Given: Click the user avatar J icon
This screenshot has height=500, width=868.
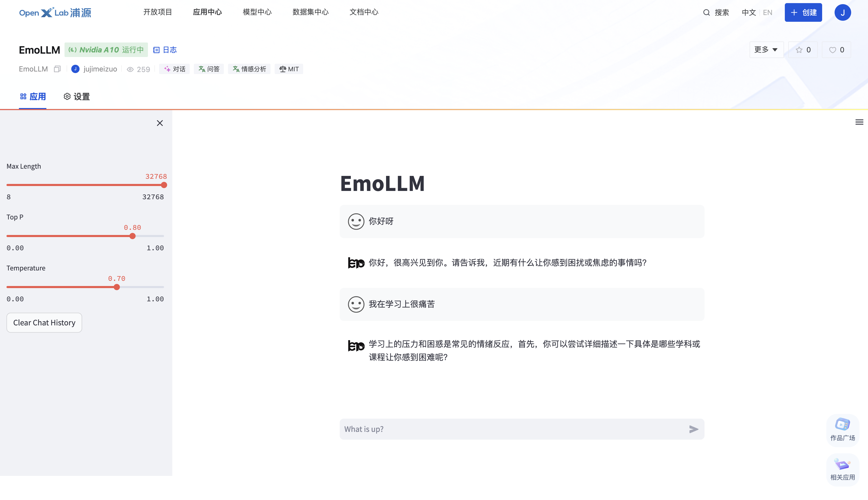Looking at the screenshot, I should [842, 13].
